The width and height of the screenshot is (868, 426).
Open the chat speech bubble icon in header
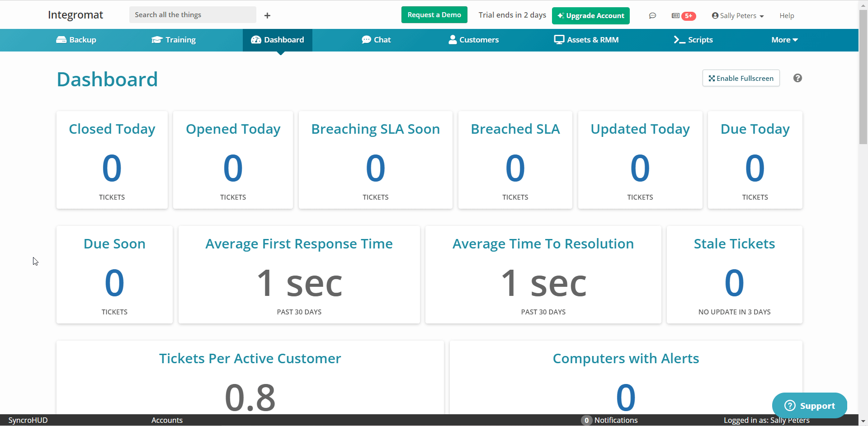pos(652,15)
